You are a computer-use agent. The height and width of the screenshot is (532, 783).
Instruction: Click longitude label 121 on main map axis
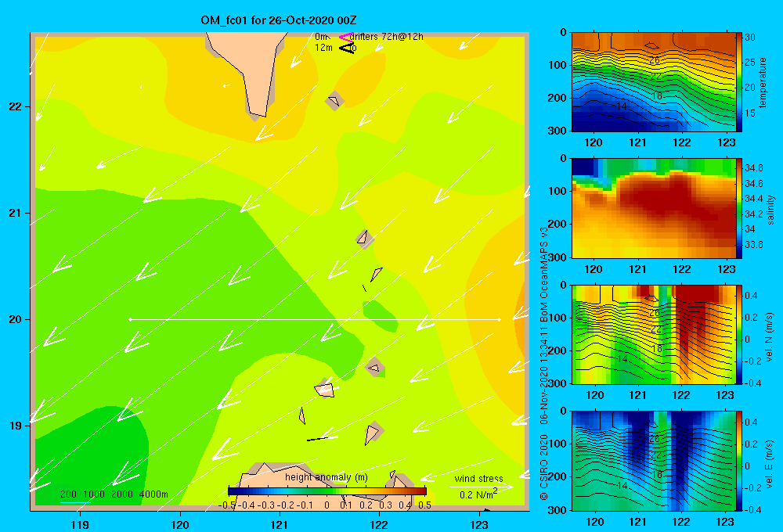point(280,525)
